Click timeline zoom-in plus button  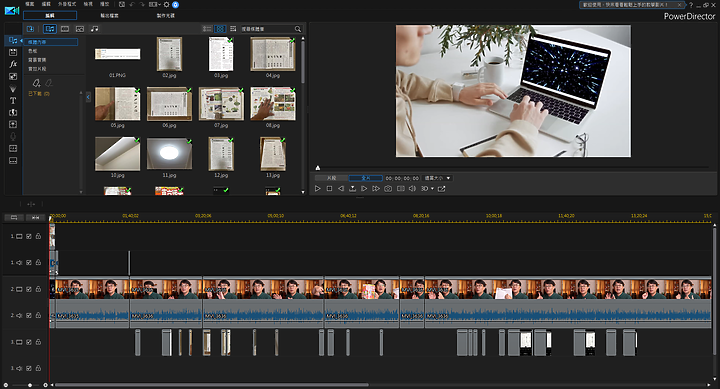(x=45, y=385)
